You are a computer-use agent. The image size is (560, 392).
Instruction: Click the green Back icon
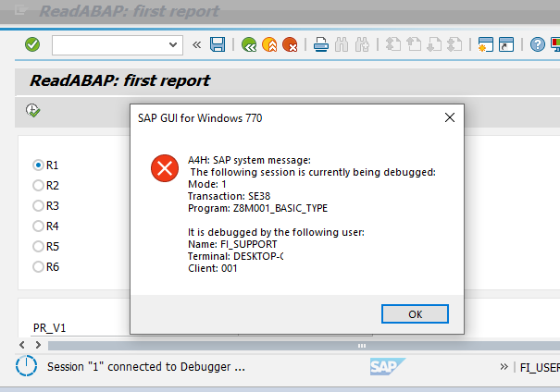[249, 45]
